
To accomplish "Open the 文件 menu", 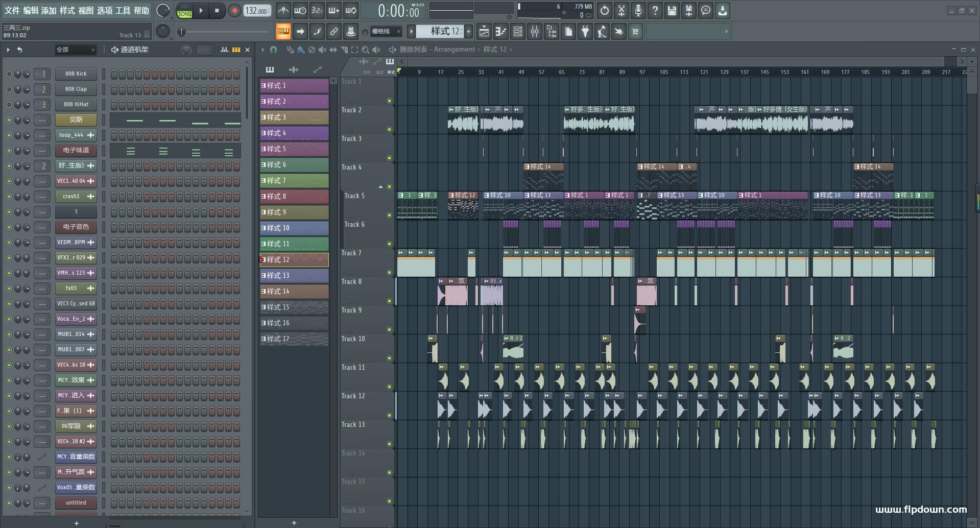I will (12, 10).
